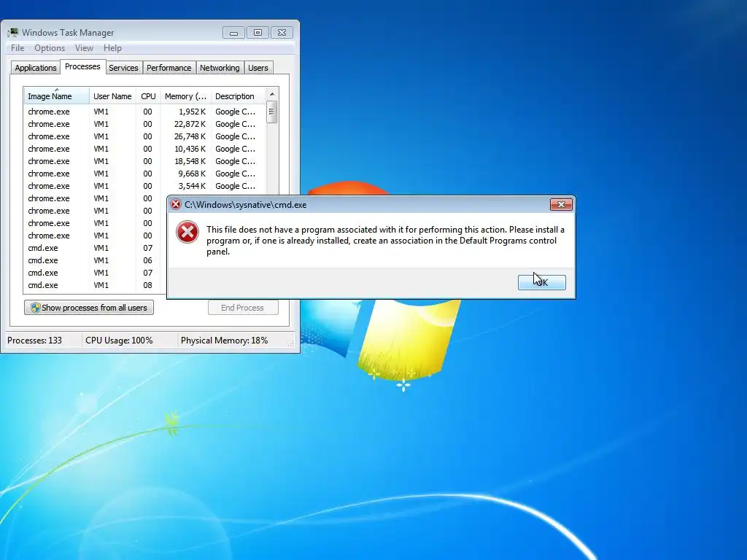Maximize the Windows Task Manager window
747x560 pixels.
[258, 33]
